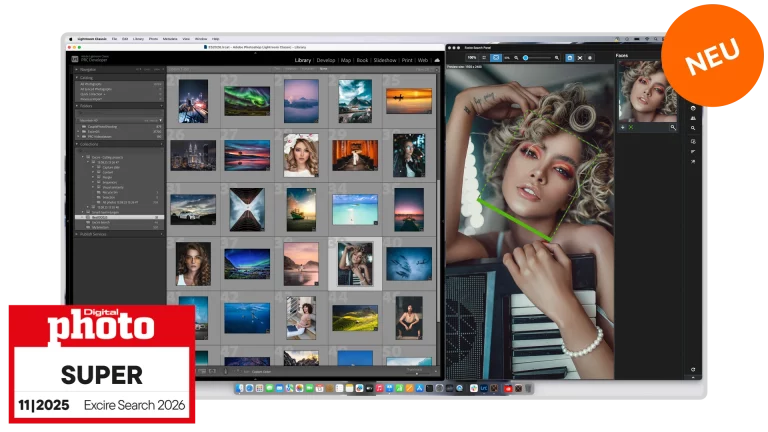Switch to the Develop module

tap(326, 60)
